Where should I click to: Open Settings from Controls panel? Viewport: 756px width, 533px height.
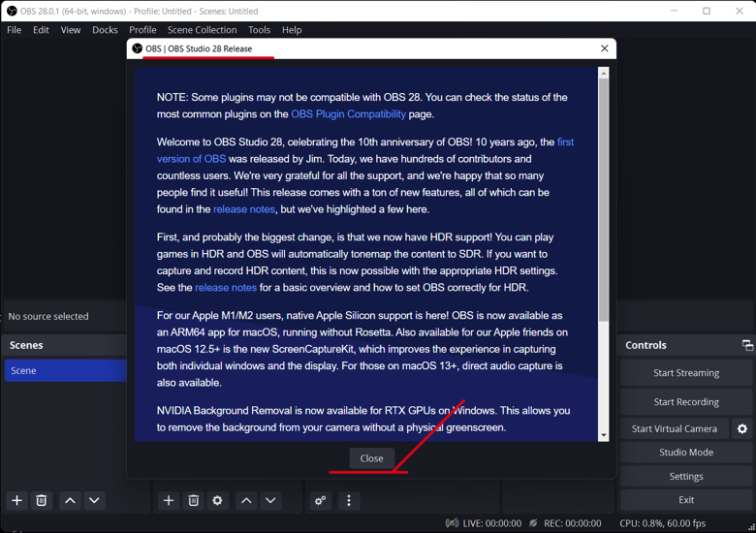[x=686, y=476]
